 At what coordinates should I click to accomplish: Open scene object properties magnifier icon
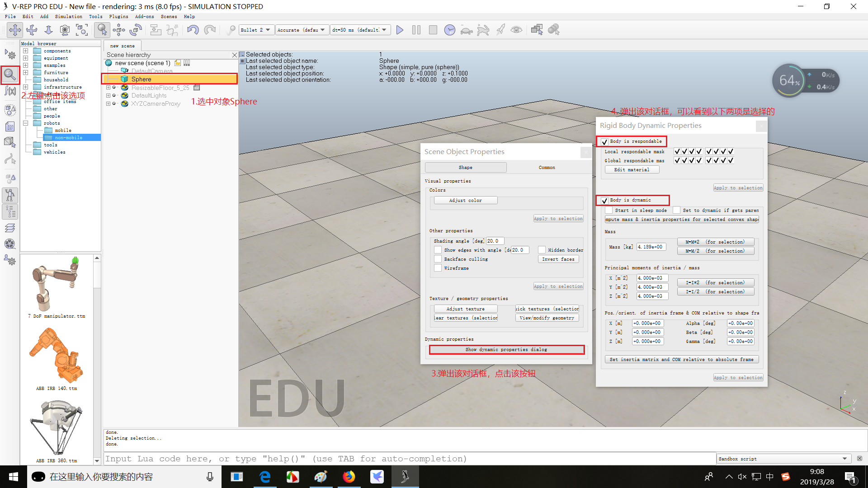pyautogui.click(x=10, y=74)
